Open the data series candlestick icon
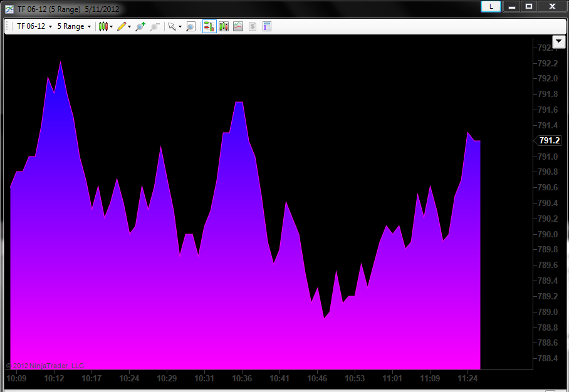569x392 pixels. 224,26
